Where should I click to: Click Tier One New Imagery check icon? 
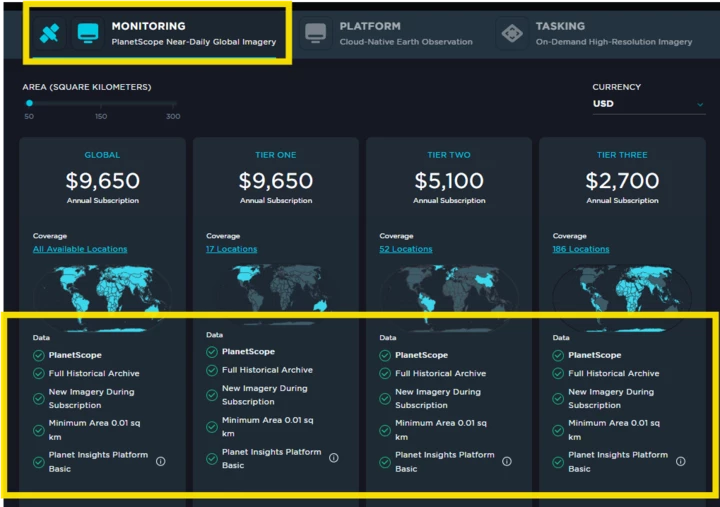[212, 395]
